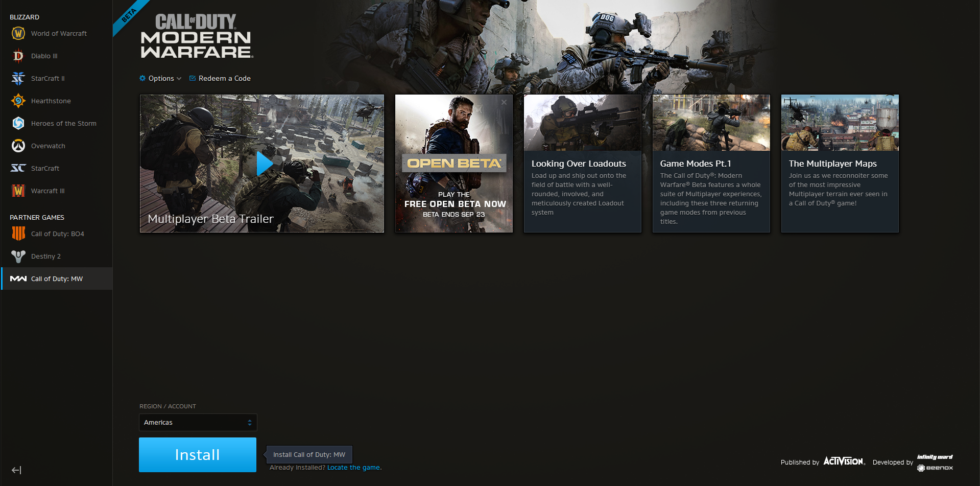This screenshot has width=980, height=486.
Task: Select StarCraft II label in list
Action: [x=48, y=78]
